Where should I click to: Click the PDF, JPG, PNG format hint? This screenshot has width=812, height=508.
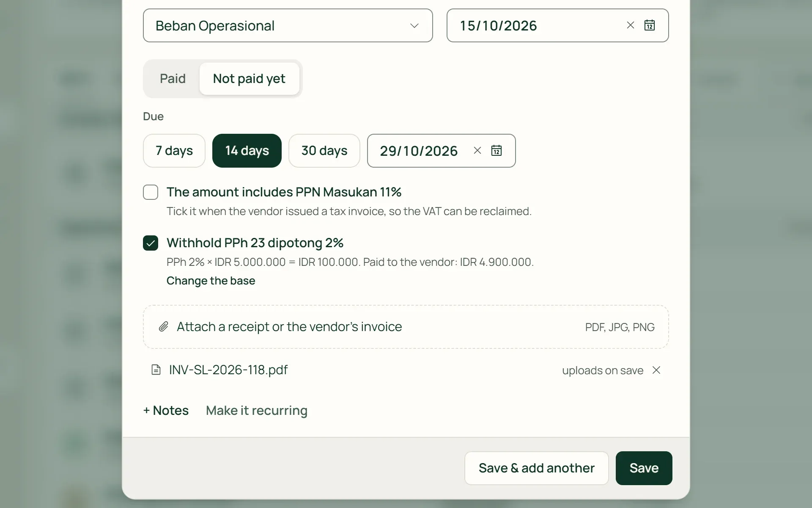(620, 327)
